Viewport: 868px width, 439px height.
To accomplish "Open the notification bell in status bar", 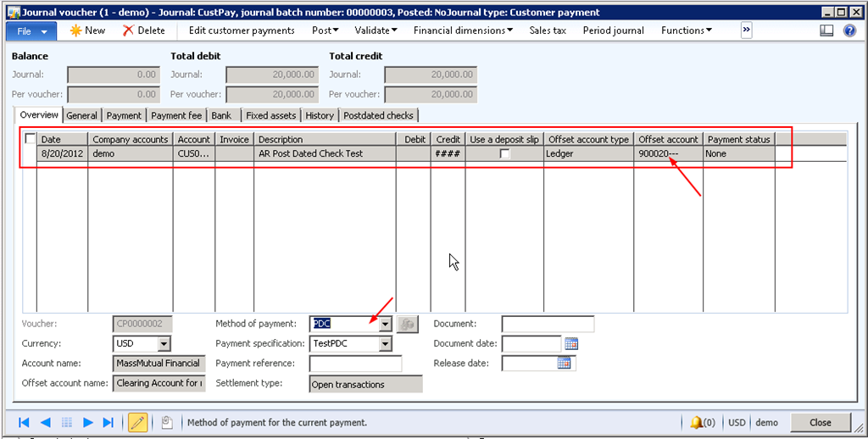I will tap(697, 422).
